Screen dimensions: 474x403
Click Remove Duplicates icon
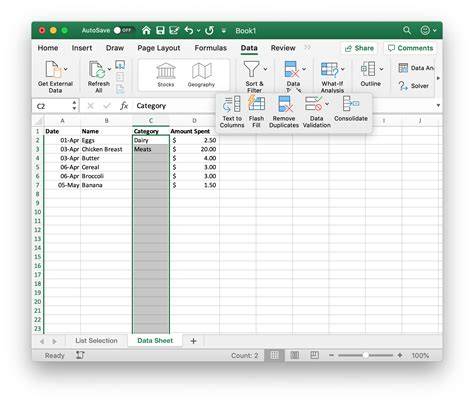285,104
